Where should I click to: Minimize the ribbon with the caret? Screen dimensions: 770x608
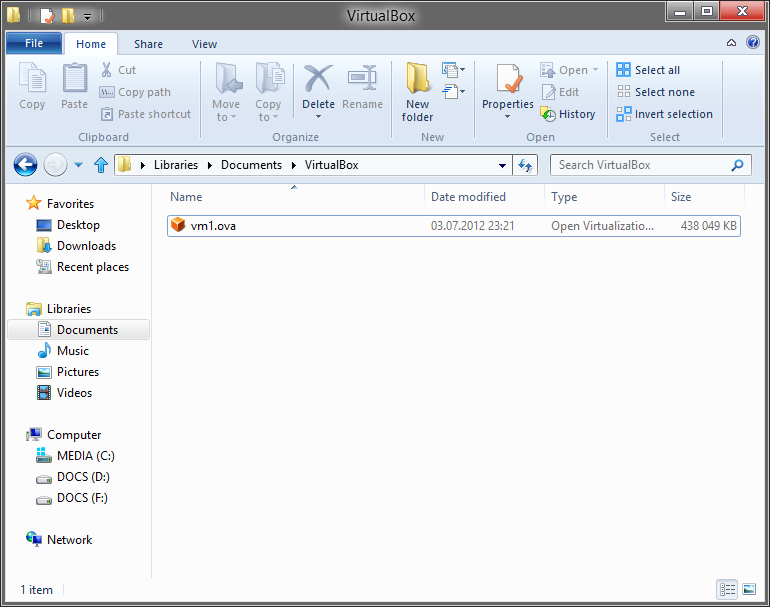pos(731,43)
